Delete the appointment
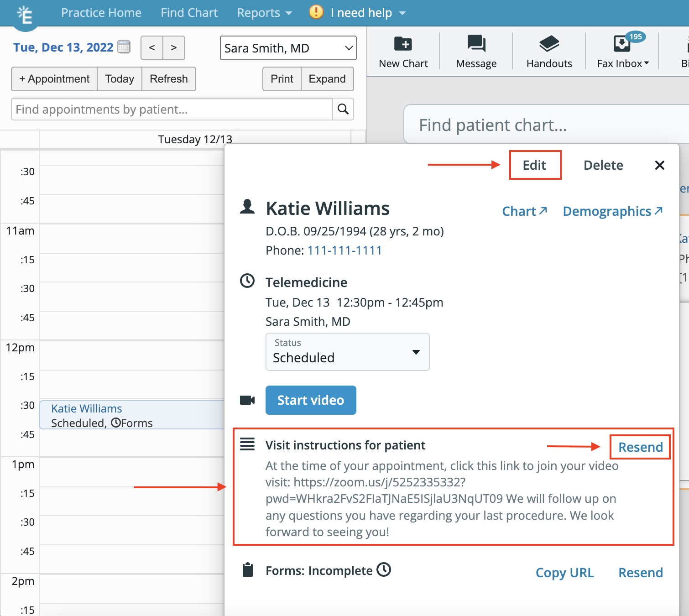This screenshot has width=689, height=616. (x=603, y=165)
